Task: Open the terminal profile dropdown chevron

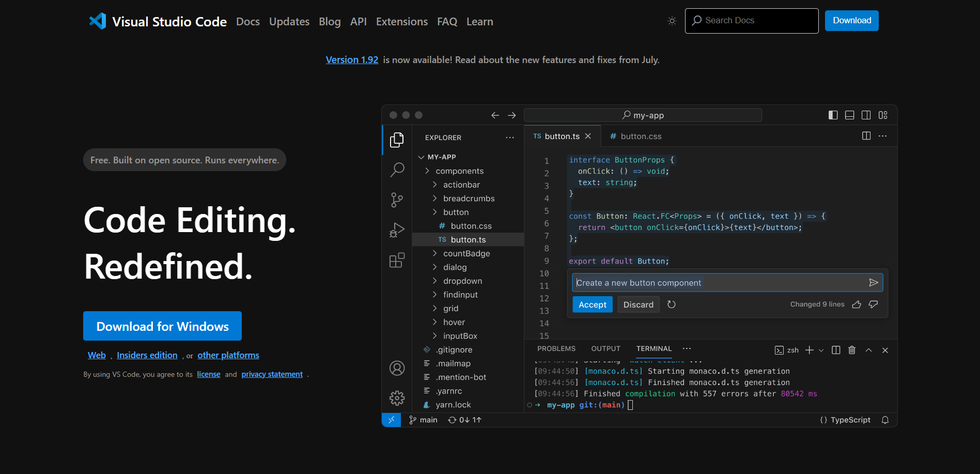Action: tap(822, 350)
